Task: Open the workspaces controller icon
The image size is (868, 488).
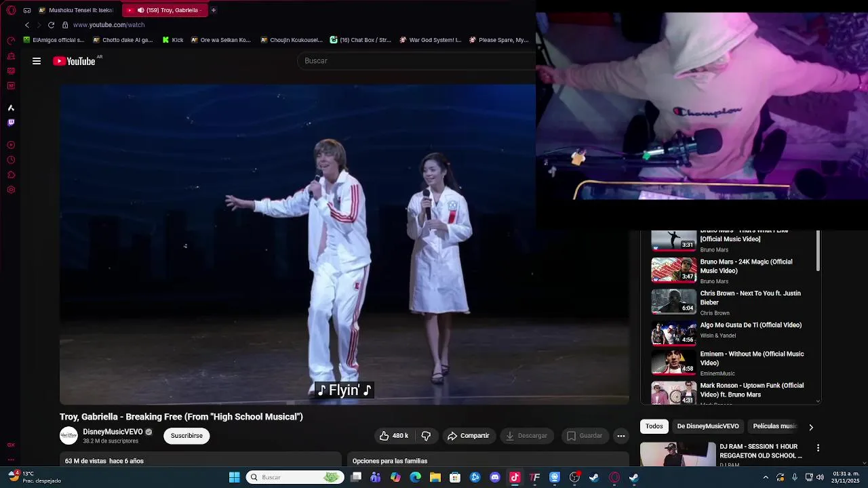Action: 27,10
